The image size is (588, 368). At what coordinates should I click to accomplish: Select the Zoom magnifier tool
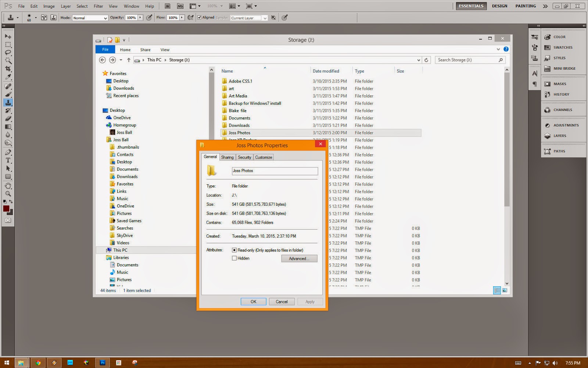[x=8, y=194]
